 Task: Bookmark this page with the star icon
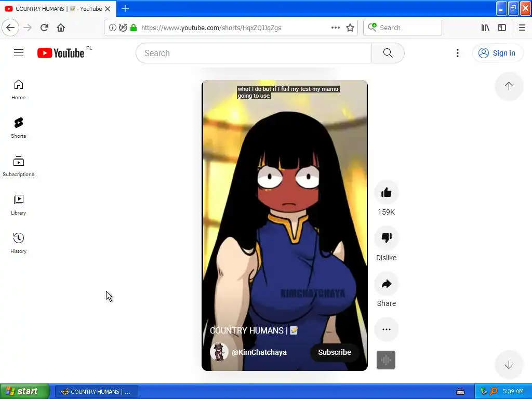coord(350,28)
